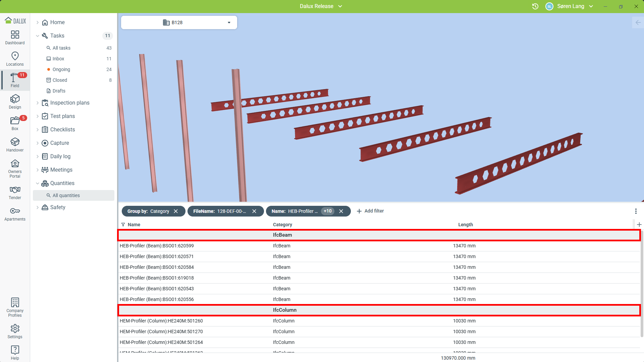The width and height of the screenshot is (644, 362).
Task: Open the three-dot options menu
Action: point(636,211)
